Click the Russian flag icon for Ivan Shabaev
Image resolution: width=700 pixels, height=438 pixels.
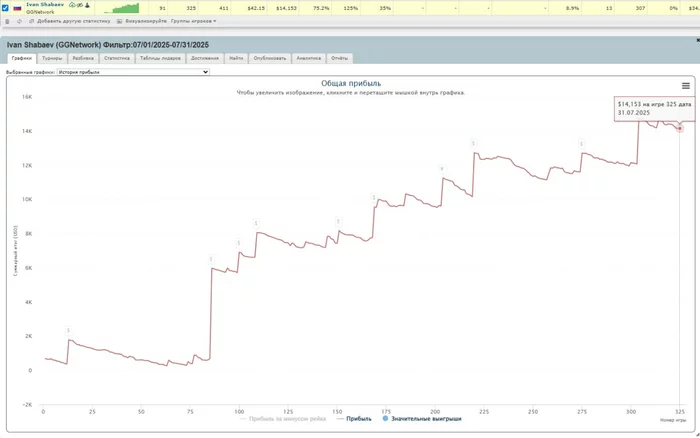pos(17,8)
